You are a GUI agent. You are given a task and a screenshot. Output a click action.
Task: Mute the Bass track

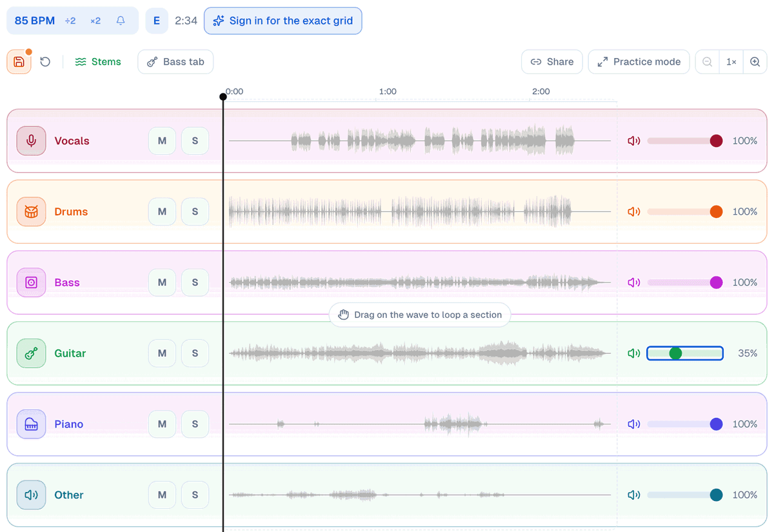162,282
